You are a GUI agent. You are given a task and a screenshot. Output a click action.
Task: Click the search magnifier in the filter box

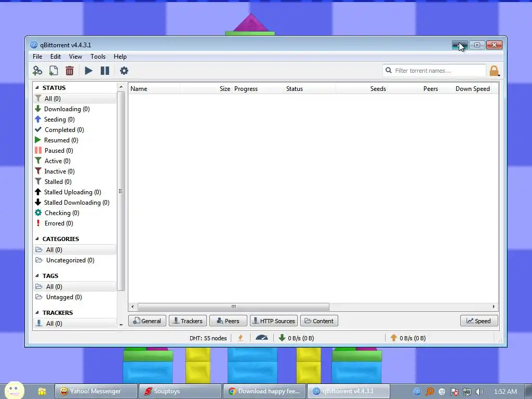(389, 70)
